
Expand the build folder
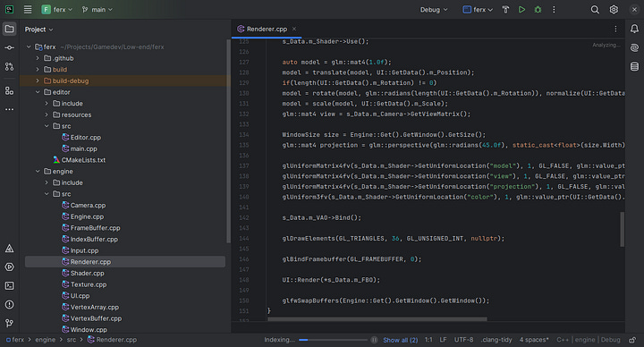click(38, 70)
